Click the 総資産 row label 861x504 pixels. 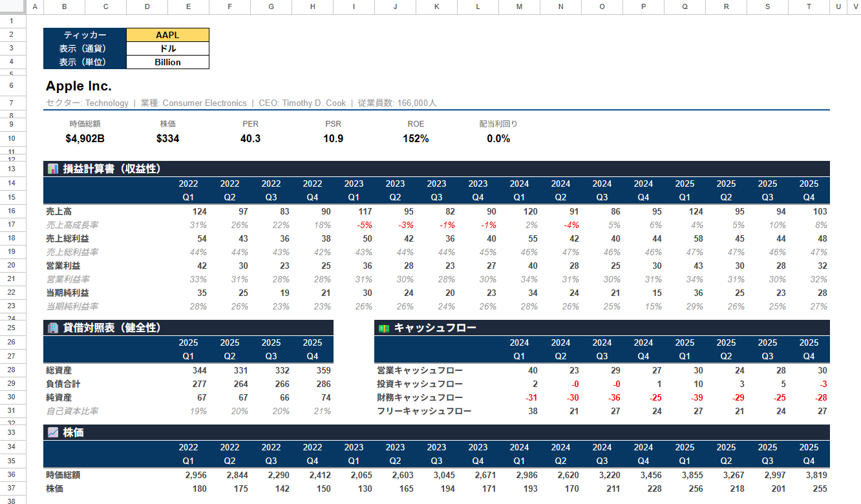click(59, 370)
